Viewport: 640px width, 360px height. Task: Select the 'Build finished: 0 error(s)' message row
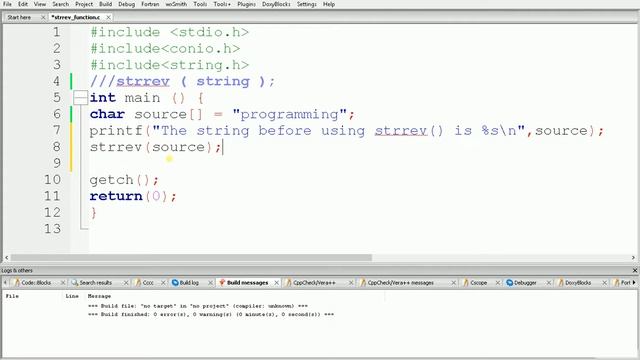point(211,314)
